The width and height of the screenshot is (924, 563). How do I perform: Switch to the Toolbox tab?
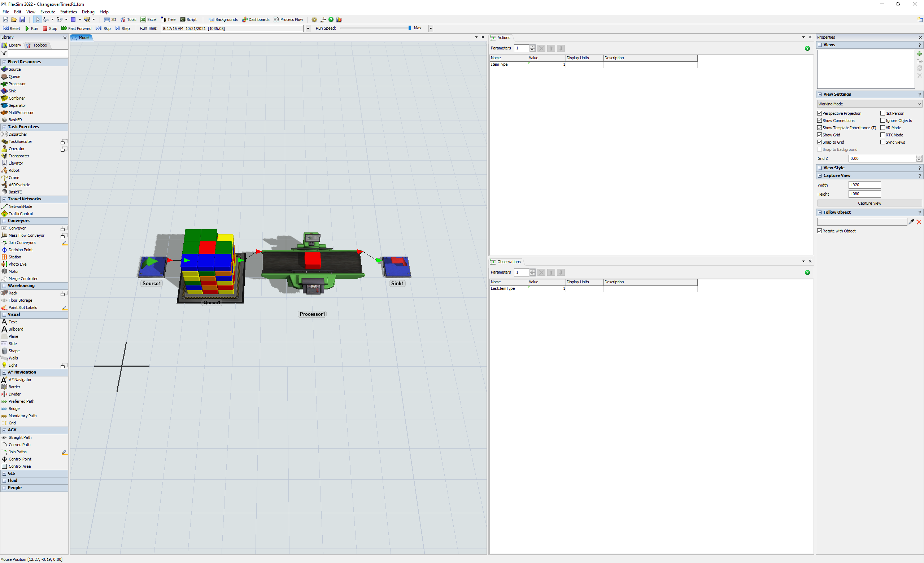[x=37, y=45]
